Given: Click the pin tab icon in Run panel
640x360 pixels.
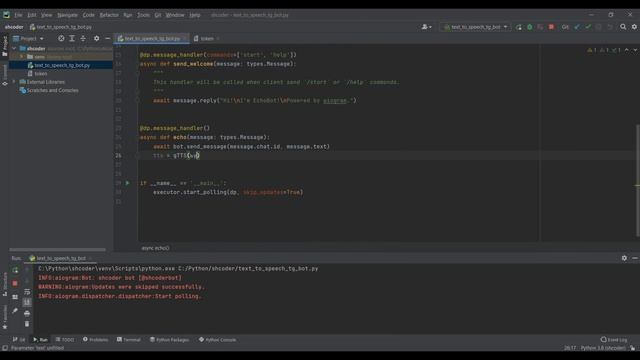Looking at the screenshot, I should tap(15, 311).
